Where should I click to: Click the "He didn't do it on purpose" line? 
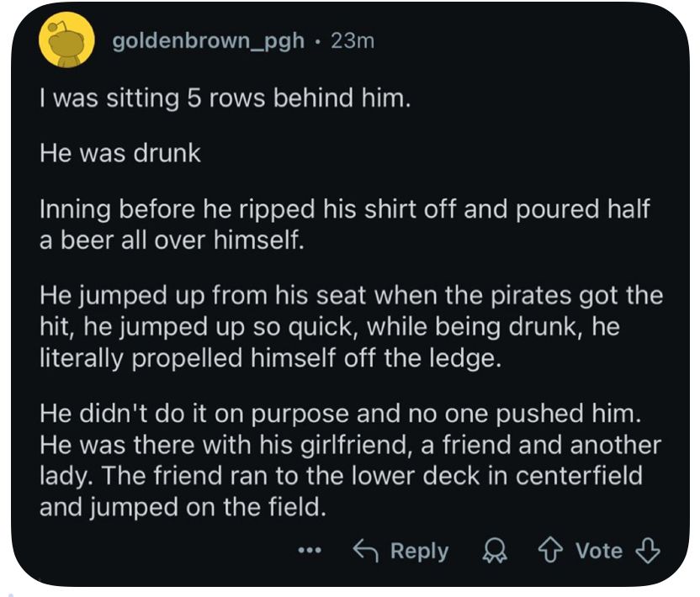point(340,414)
